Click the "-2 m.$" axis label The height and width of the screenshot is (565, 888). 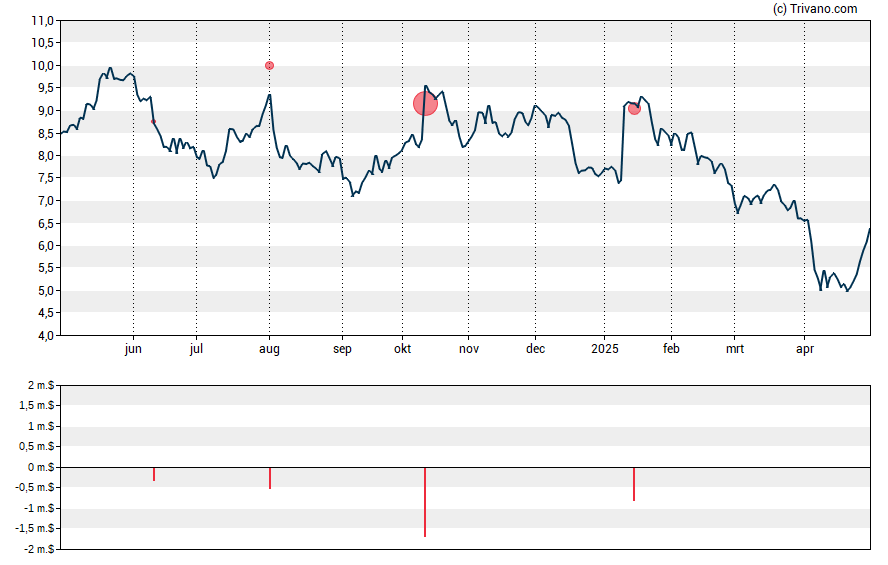(39, 549)
